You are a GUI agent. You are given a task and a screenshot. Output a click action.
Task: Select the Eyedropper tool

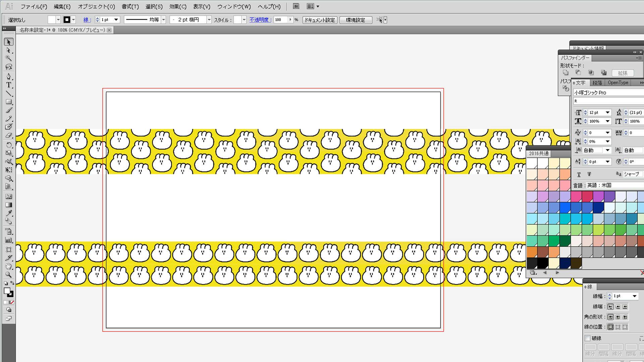(x=9, y=213)
